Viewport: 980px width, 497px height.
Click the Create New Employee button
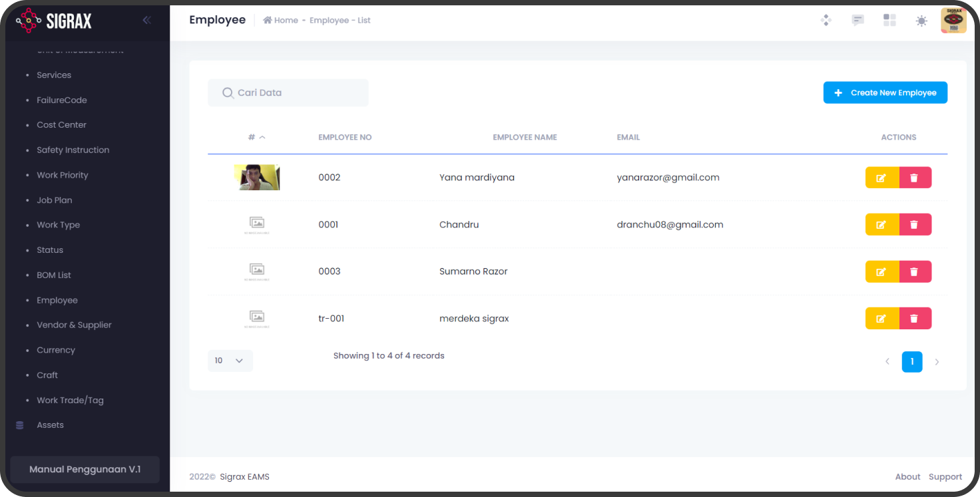[885, 92]
